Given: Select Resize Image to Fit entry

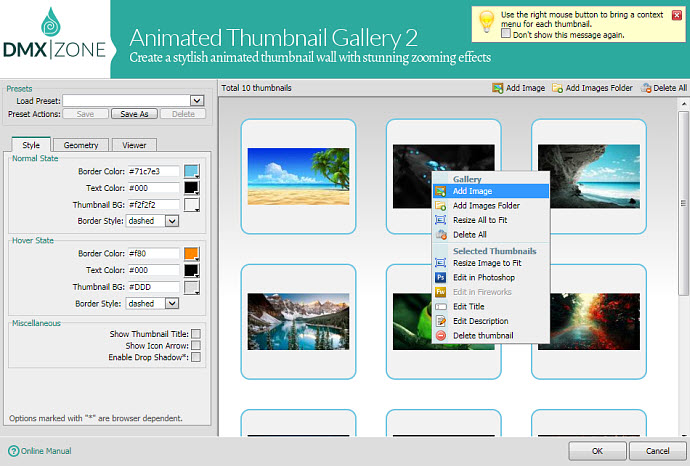Looking at the screenshot, I should (491, 263).
